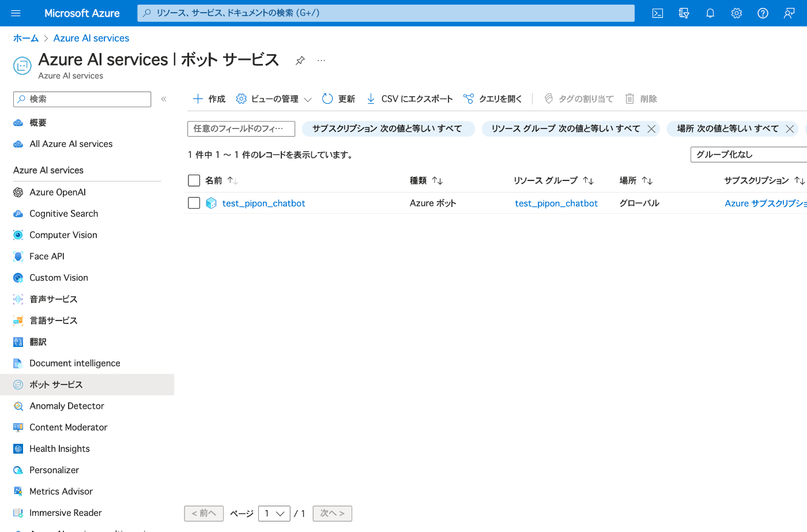Image resolution: width=807 pixels, height=532 pixels.
Task: Open All Azure AI services in the sidebar
Action: [71, 144]
